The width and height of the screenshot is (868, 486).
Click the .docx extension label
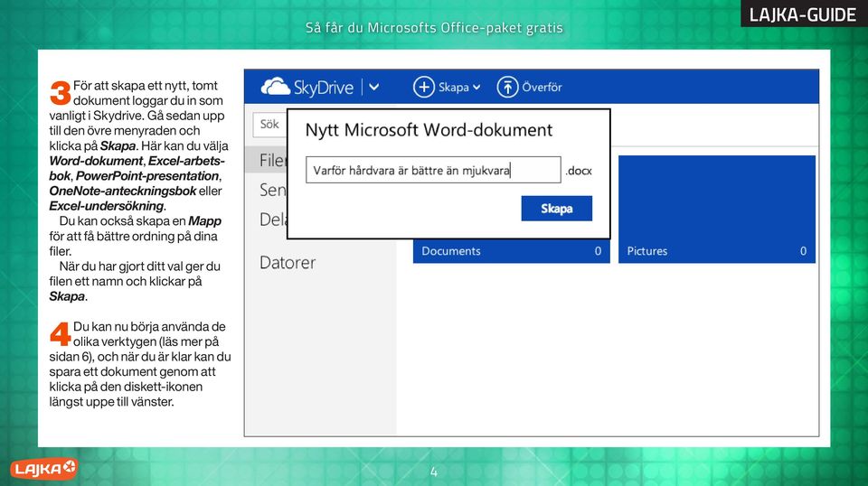(579, 171)
